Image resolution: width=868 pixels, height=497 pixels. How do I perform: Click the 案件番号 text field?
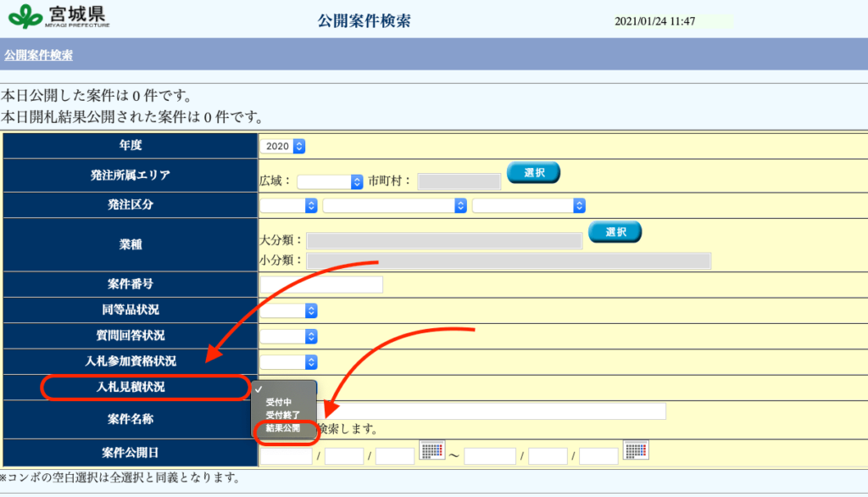(x=321, y=284)
